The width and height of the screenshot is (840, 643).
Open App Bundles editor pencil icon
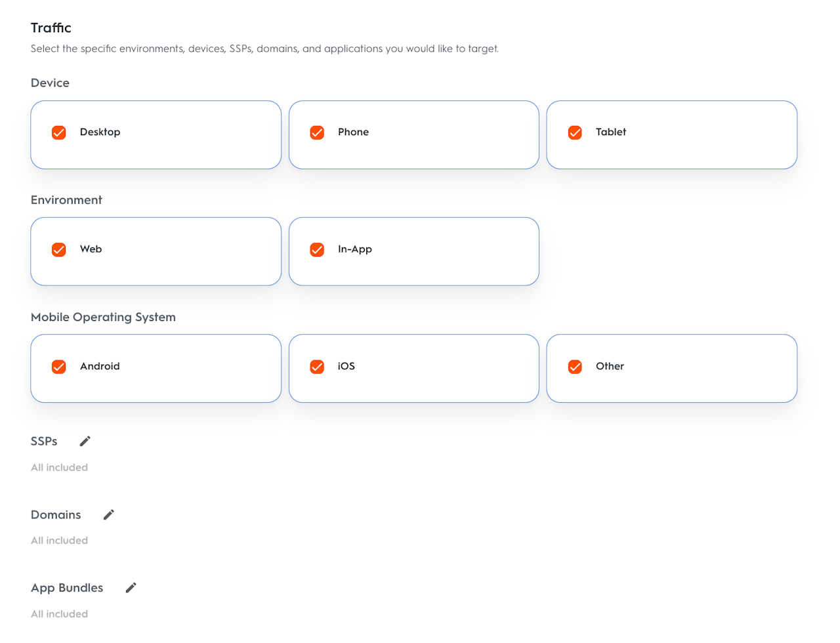point(131,588)
